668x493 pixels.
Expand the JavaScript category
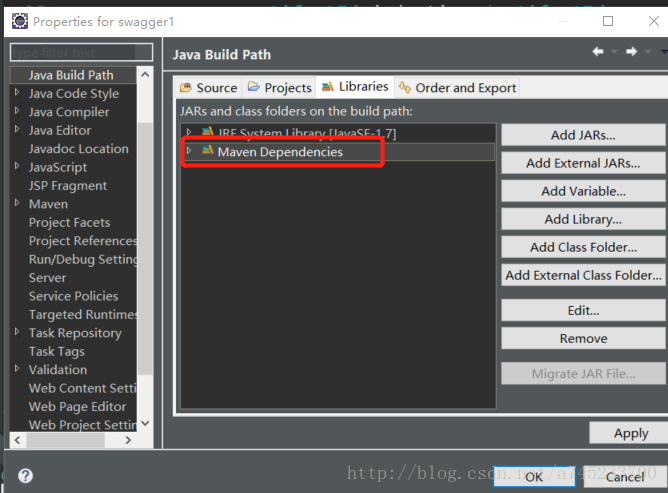click(x=17, y=166)
